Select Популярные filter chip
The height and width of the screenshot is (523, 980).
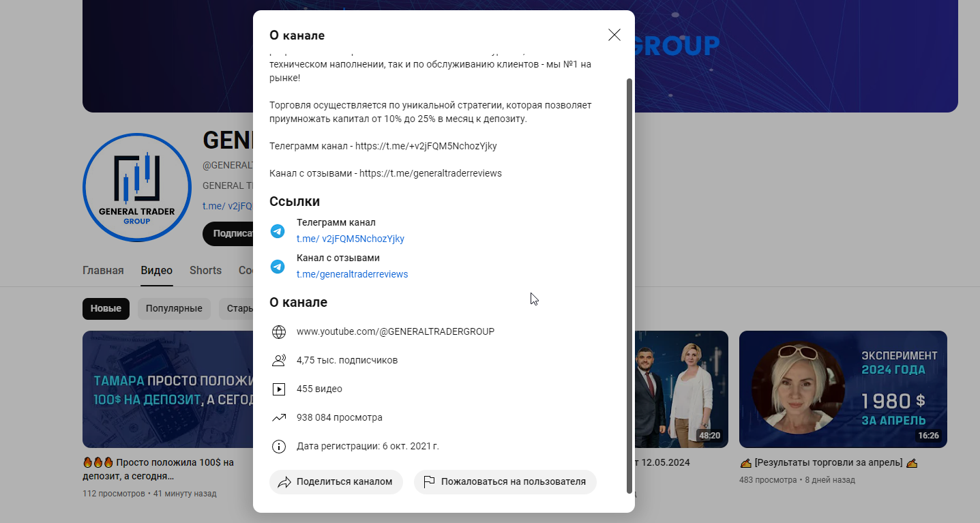click(174, 308)
